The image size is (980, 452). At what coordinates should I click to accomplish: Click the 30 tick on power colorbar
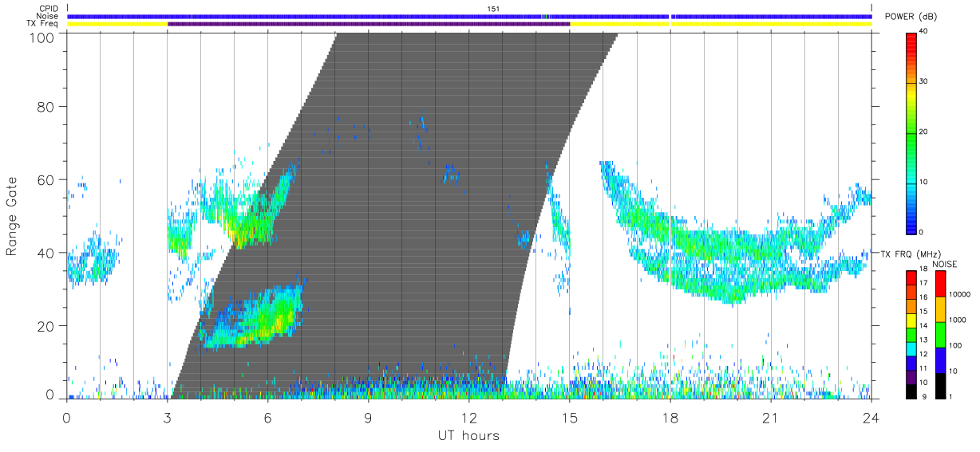coord(923,82)
